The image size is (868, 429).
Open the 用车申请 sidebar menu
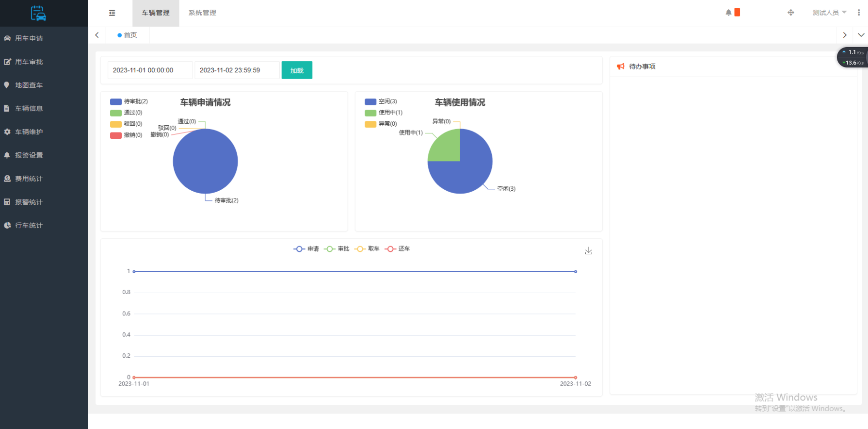[x=44, y=38]
